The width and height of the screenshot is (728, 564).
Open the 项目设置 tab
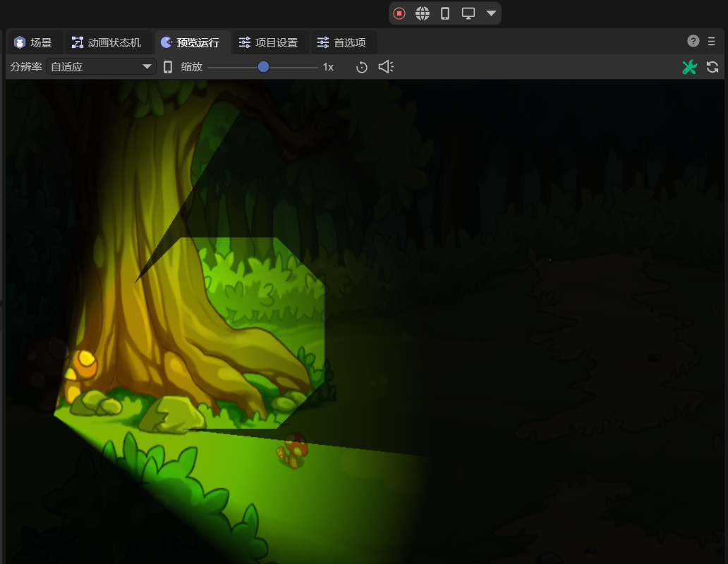pos(269,42)
